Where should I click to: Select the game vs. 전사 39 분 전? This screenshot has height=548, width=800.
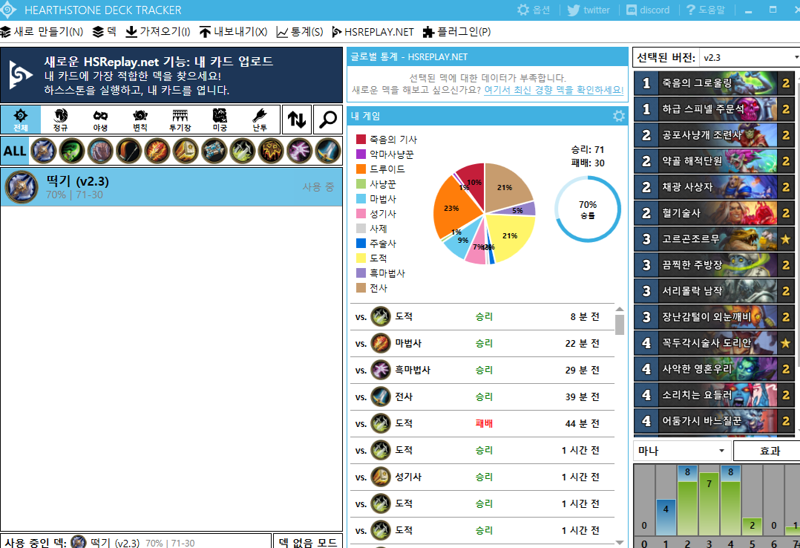click(482, 396)
